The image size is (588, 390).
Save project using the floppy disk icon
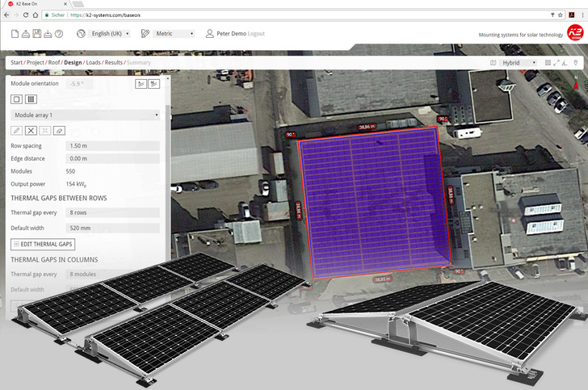click(37, 34)
